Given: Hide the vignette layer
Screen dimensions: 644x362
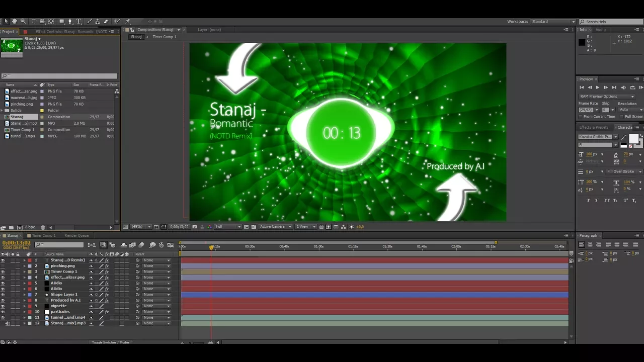Looking at the screenshot, I should [x=3, y=306].
